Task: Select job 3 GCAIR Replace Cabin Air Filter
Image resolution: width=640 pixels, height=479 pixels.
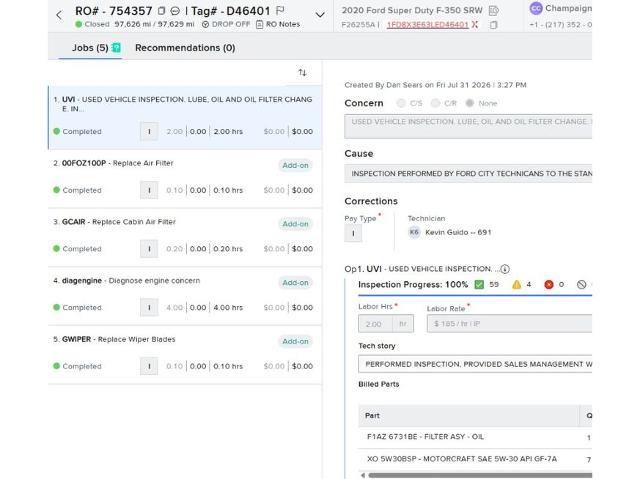Action: coord(184,237)
